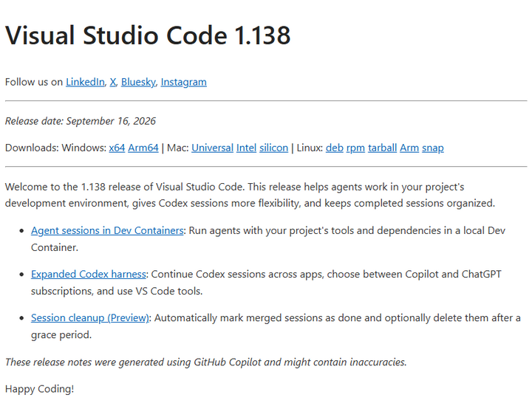This screenshot has height=406, width=532.
Task: Open the LinkedIn follow link
Action: [x=85, y=82]
